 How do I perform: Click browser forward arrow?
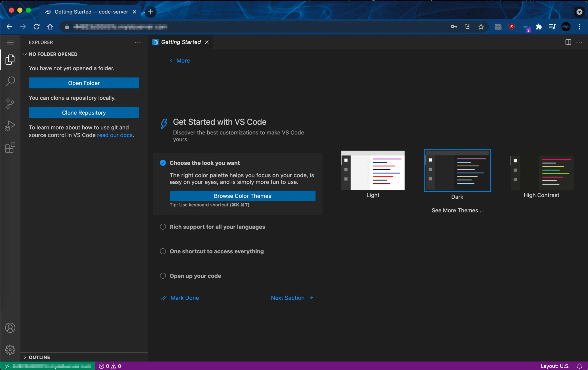tap(23, 27)
